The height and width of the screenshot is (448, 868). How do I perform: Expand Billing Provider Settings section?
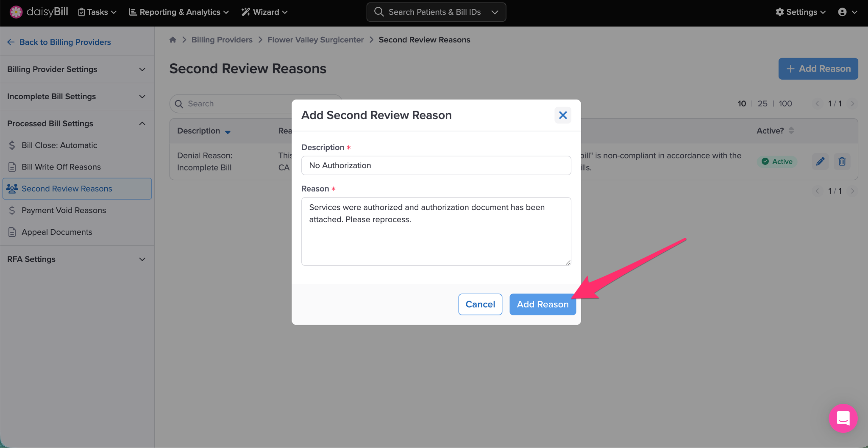coord(77,69)
